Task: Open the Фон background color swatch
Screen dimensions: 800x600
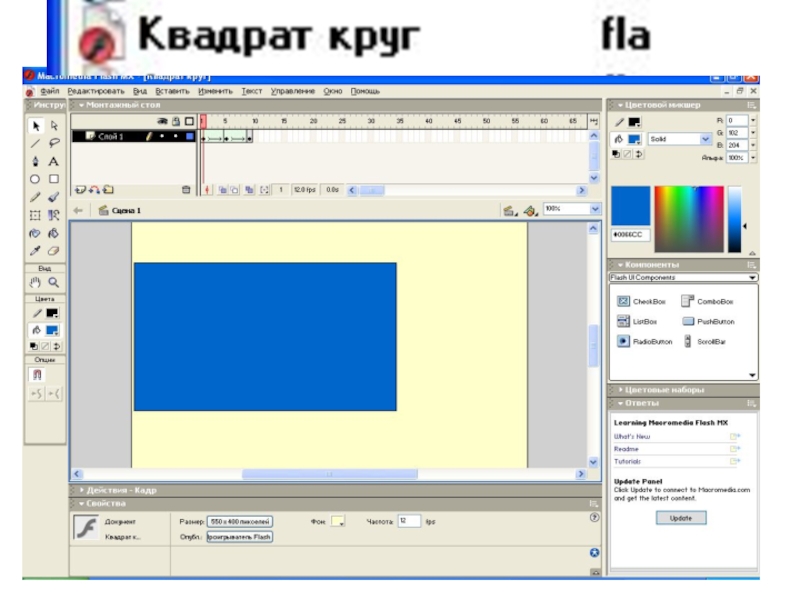Action: (338, 521)
